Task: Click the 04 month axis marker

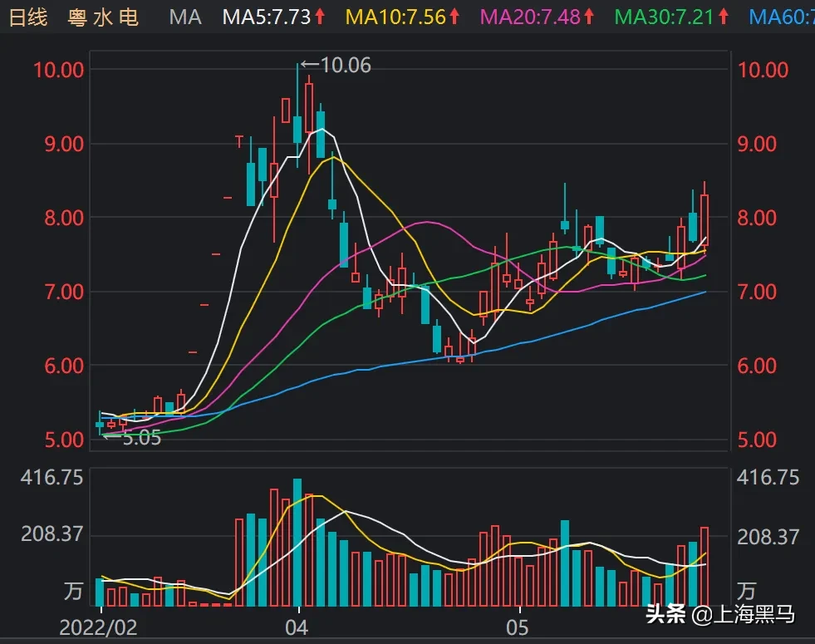Action: 297,627
